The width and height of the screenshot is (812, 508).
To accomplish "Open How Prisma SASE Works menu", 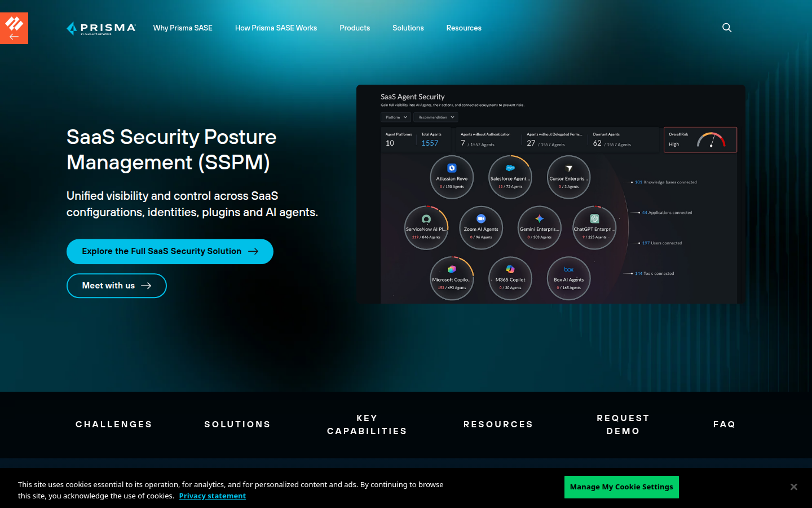I will point(276,28).
